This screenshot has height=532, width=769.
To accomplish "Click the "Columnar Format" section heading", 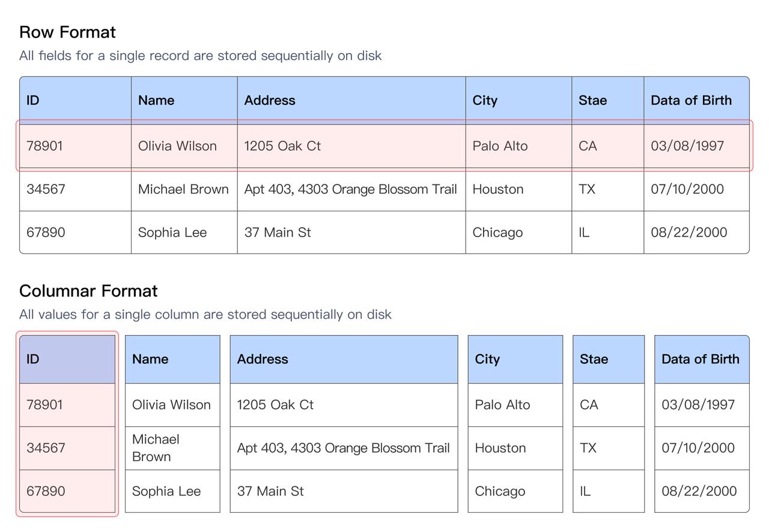I will (88, 291).
